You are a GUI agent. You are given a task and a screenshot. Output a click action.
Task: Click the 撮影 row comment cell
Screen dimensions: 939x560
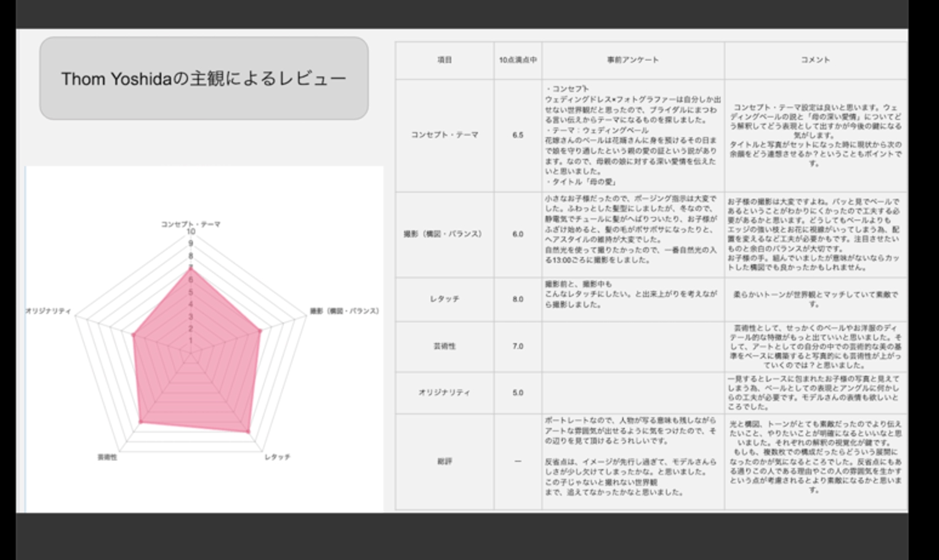tap(815, 234)
